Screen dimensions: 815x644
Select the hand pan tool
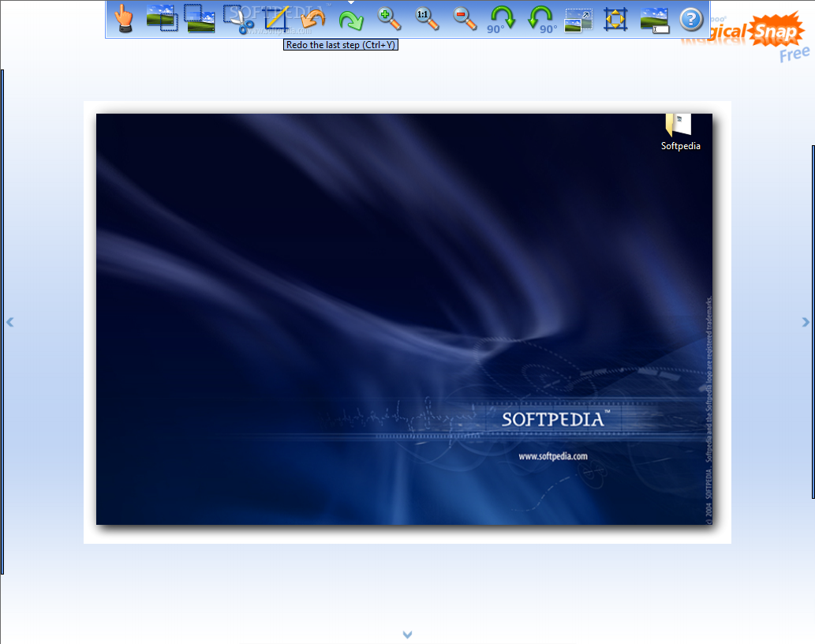point(124,19)
